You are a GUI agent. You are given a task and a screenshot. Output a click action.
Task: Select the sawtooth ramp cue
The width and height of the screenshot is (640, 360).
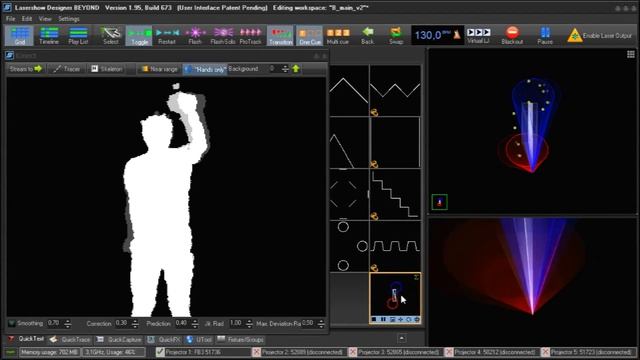[x=349, y=143]
